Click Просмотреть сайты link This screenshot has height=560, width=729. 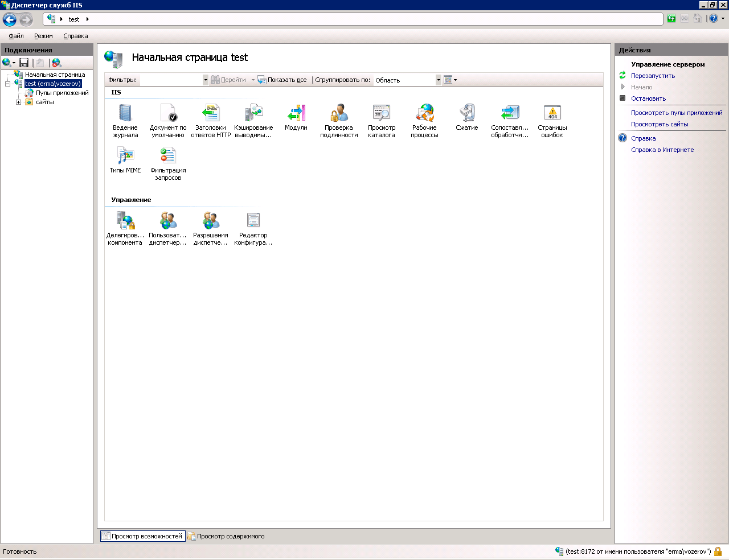[660, 124]
